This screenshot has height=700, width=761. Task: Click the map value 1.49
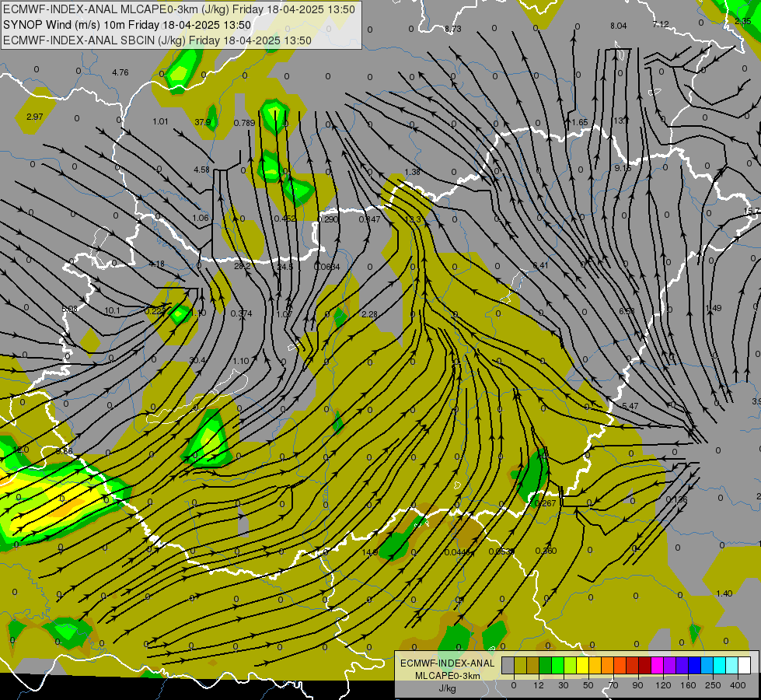tap(714, 309)
